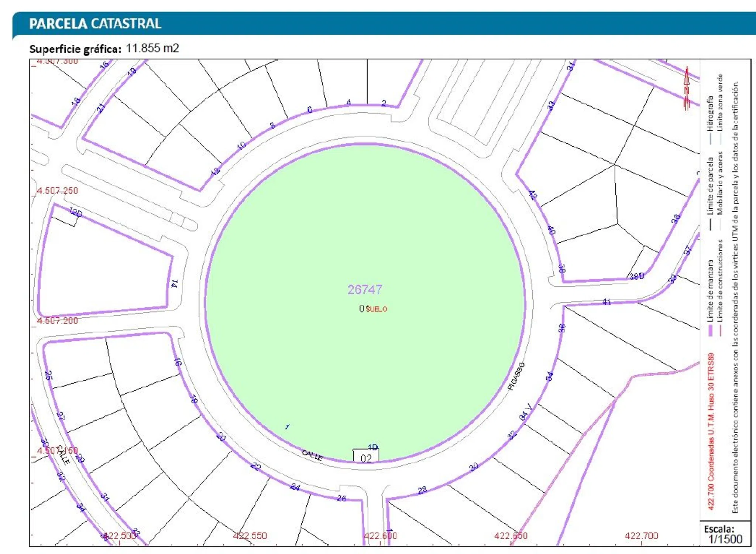This screenshot has height=554, width=756.
Task: Click the 4.507.200 coordinate label
Action: click(57, 321)
